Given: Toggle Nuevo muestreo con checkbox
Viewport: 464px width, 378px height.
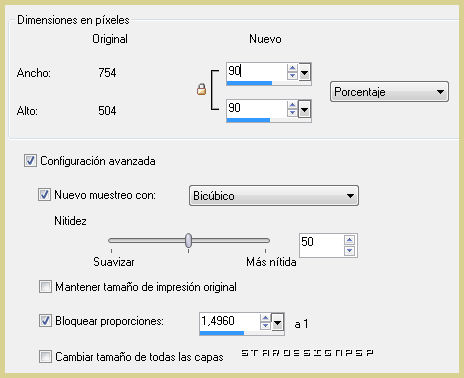Looking at the screenshot, I should pyautogui.click(x=44, y=194).
